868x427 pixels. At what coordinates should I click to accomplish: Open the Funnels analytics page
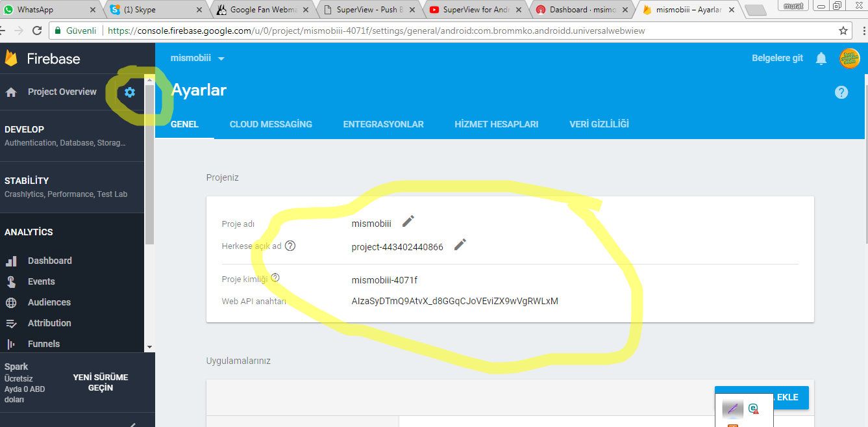43,344
